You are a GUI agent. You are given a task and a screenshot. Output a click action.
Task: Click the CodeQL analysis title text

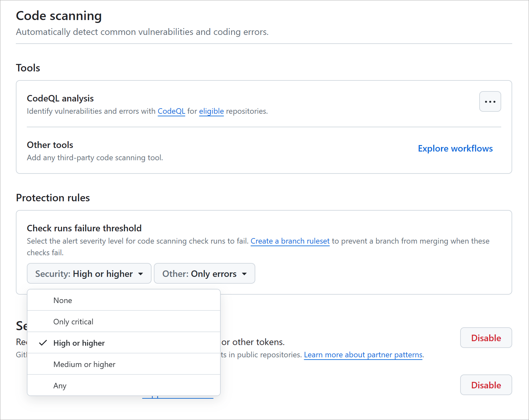pyautogui.click(x=60, y=99)
